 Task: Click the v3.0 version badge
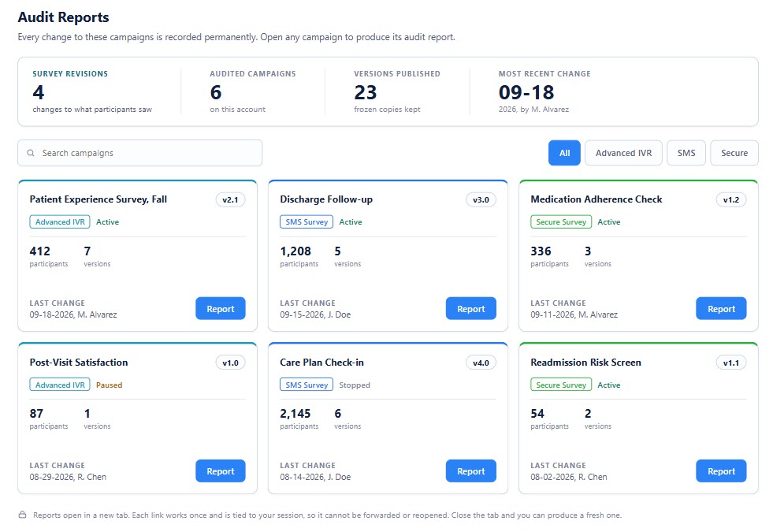tap(481, 199)
